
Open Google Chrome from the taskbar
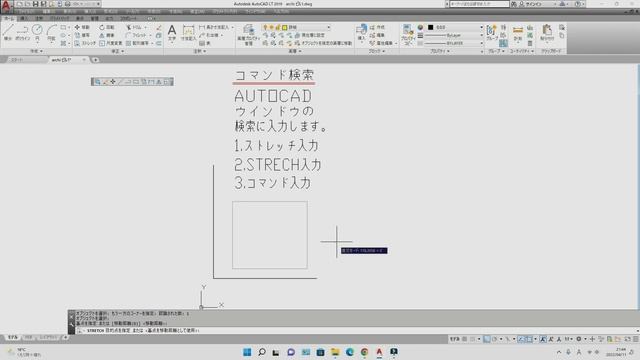364,352
